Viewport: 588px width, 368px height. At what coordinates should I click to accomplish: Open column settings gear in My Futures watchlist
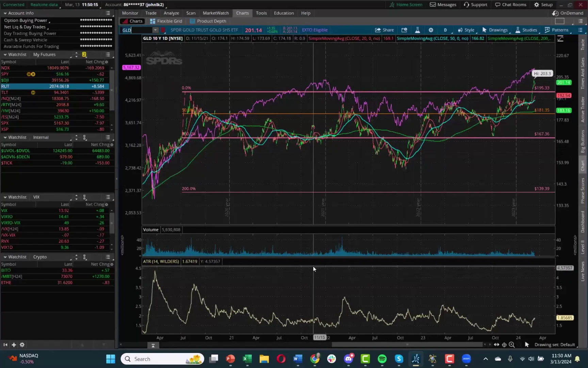click(x=107, y=62)
